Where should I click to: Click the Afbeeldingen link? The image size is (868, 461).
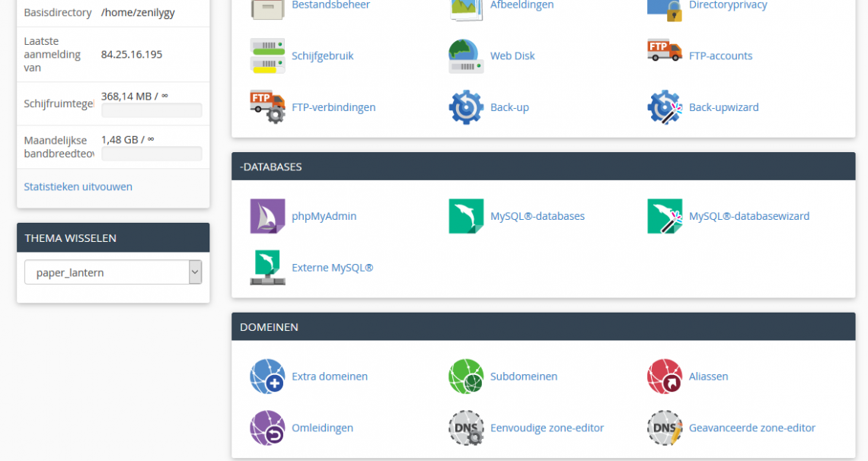pos(522,5)
